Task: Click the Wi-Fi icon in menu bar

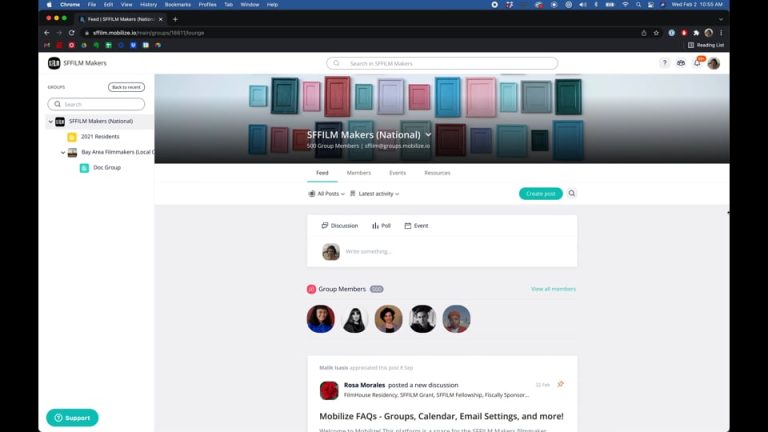Action: click(x=625, y=4)
